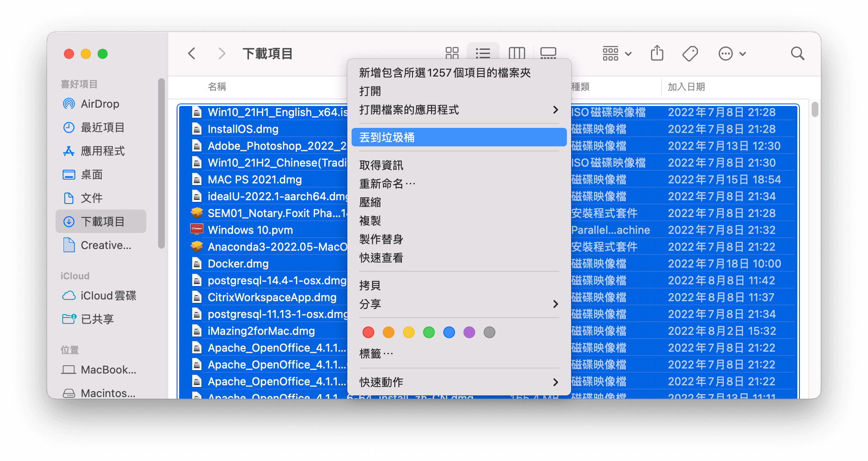Select the file CitrixWorkspaceApp.dmg
The image size is (868, 461).
[272, 297]
